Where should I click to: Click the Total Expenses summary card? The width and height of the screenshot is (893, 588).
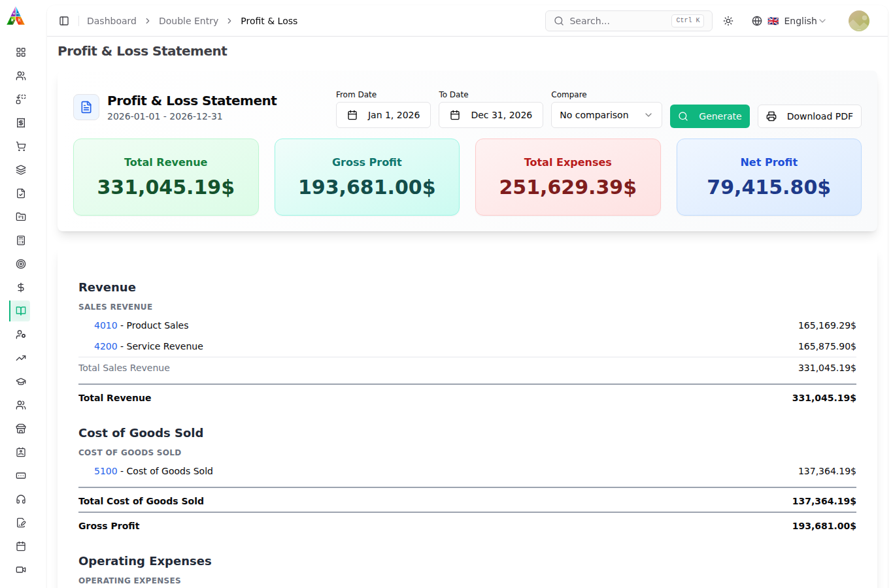pos(568,177)
